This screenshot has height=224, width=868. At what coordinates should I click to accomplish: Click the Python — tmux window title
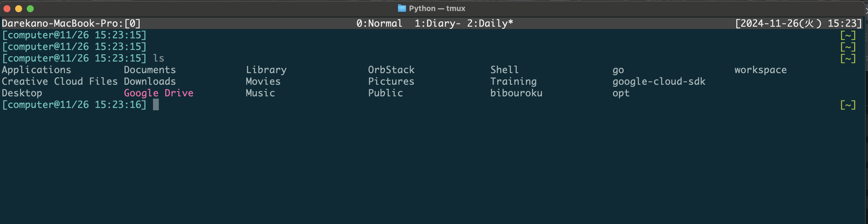(x=437, y=8)
